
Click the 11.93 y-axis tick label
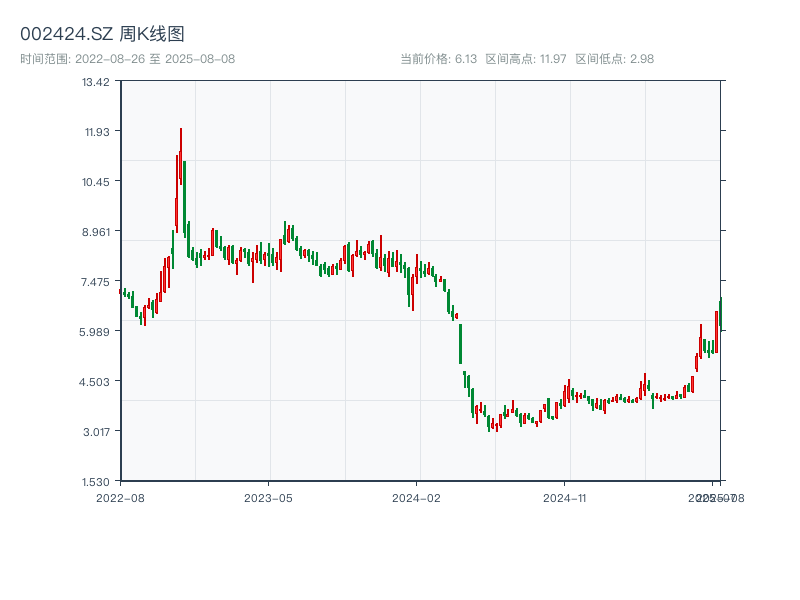pos(96,131)
